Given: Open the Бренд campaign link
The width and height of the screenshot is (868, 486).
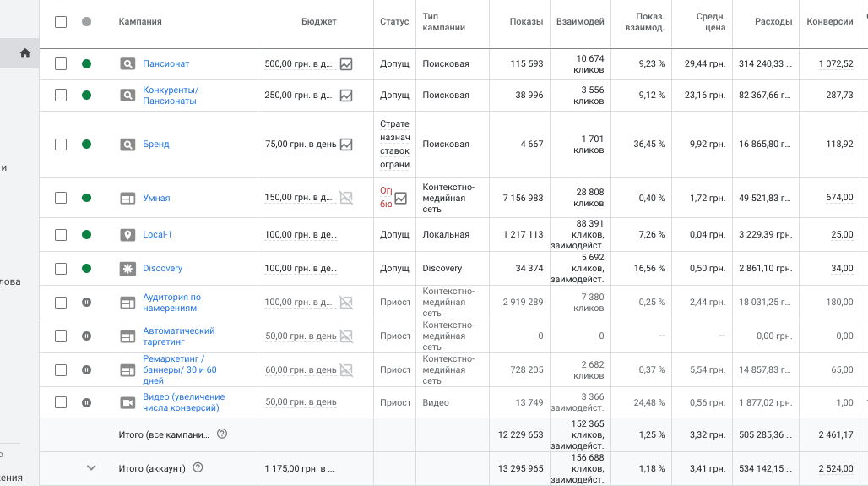Looking at the screenshot, I should pos(156,144).
